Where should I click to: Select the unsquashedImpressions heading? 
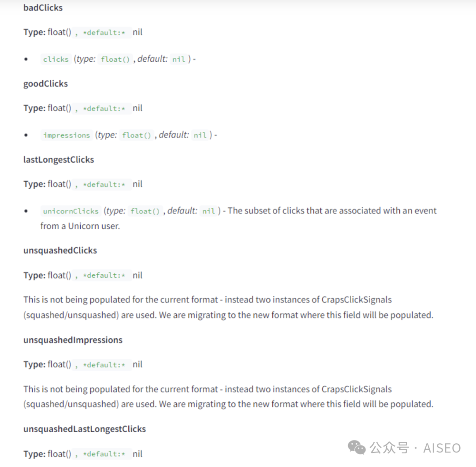coord(73,340)
